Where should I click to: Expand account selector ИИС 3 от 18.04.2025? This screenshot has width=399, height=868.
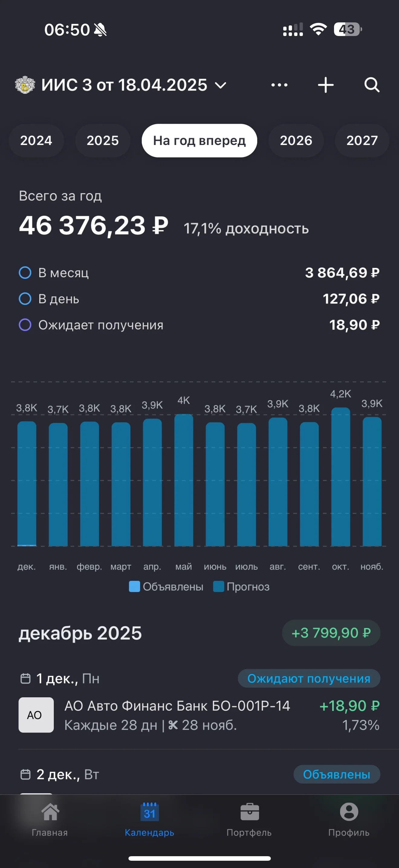(x=134, y=85)
